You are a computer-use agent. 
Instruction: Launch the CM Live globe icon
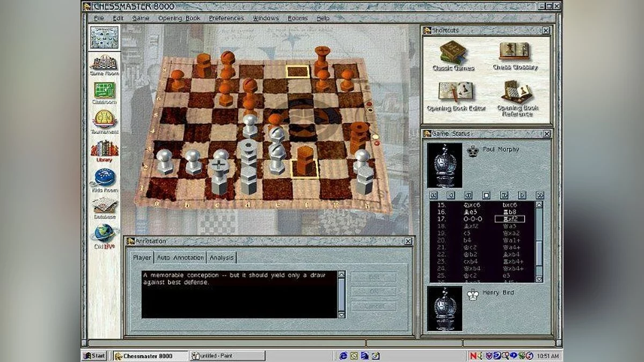[104, 237]
